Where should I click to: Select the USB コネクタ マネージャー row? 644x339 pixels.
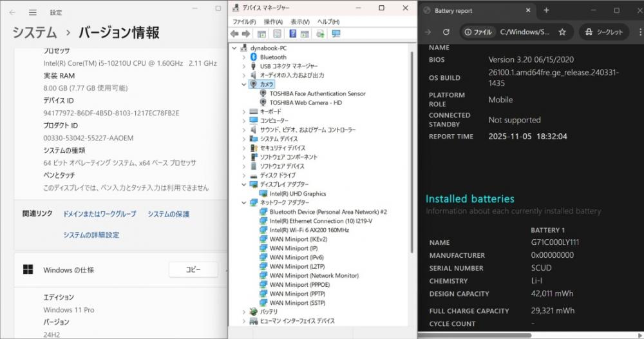pyautogui.click(x=289, y=66)
